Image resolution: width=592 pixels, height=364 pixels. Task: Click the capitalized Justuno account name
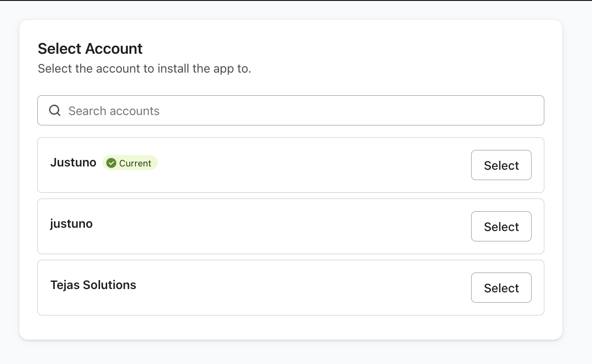click(x=73, y=163)
